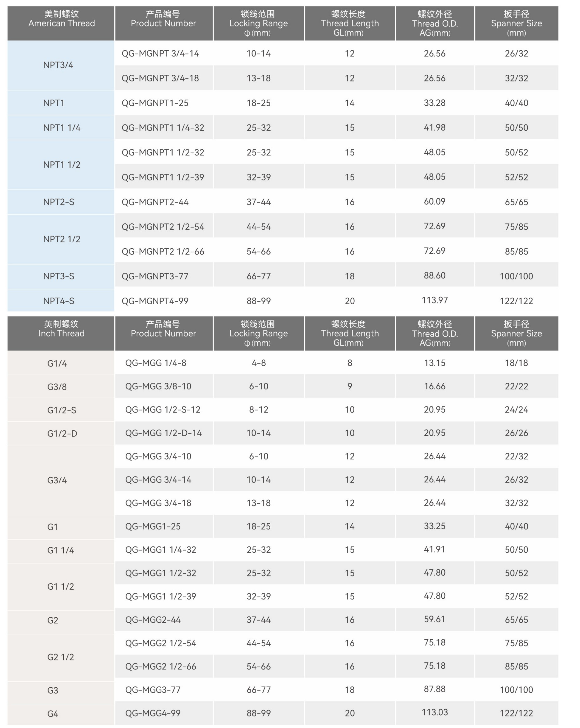Click the Inch Thread column header
Viewport: 580px width, 728px height.
pos(61,333)
